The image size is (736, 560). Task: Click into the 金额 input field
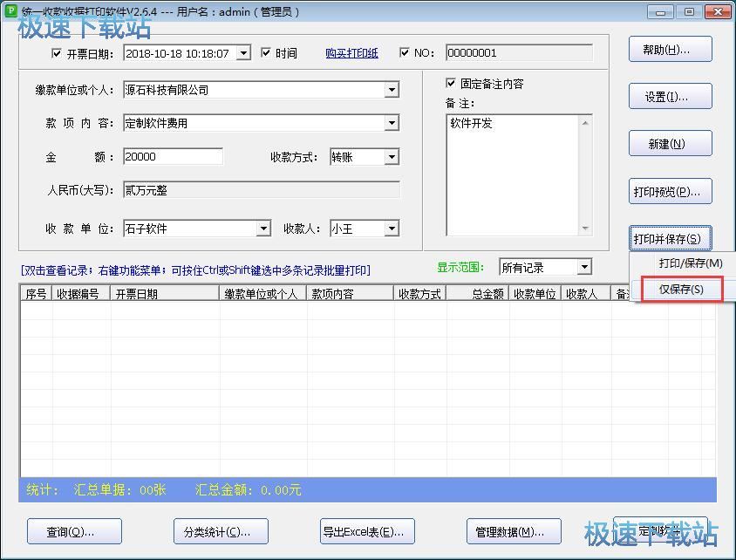pyautogui.click(x=173, y=157)
